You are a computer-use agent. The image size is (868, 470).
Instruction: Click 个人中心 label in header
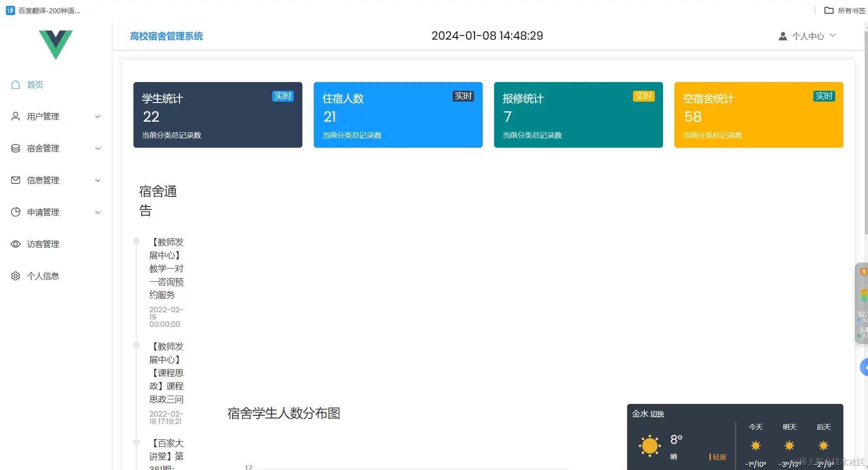(808, 36)
